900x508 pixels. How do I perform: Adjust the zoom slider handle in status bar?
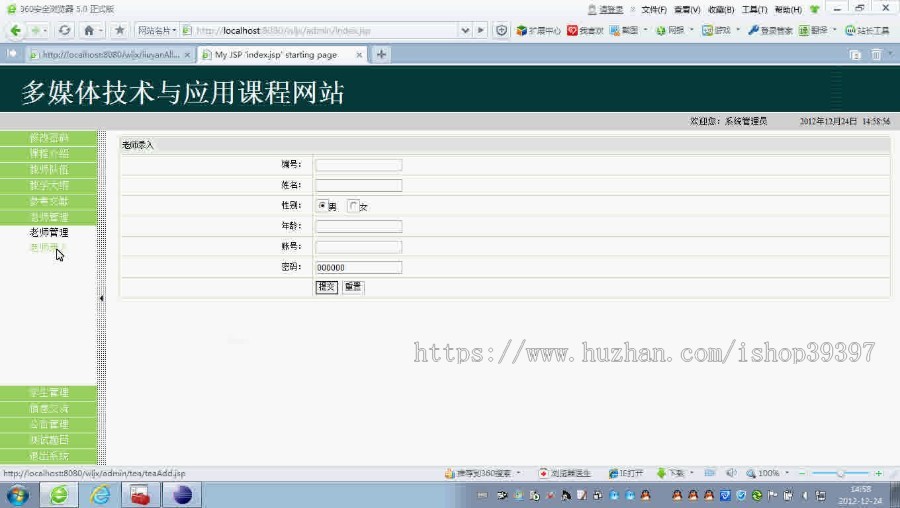click(x=840, y=473)
